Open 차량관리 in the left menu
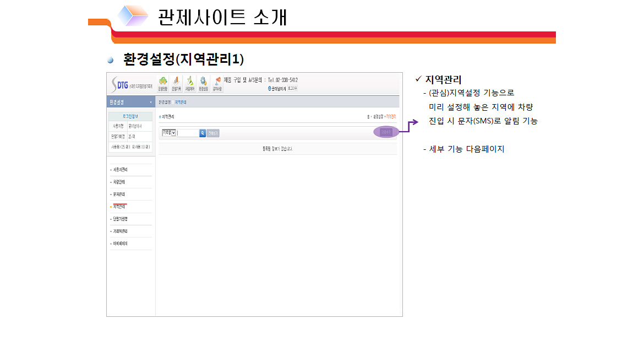This screenshot has width=644, height=351. tap(119, 182)
